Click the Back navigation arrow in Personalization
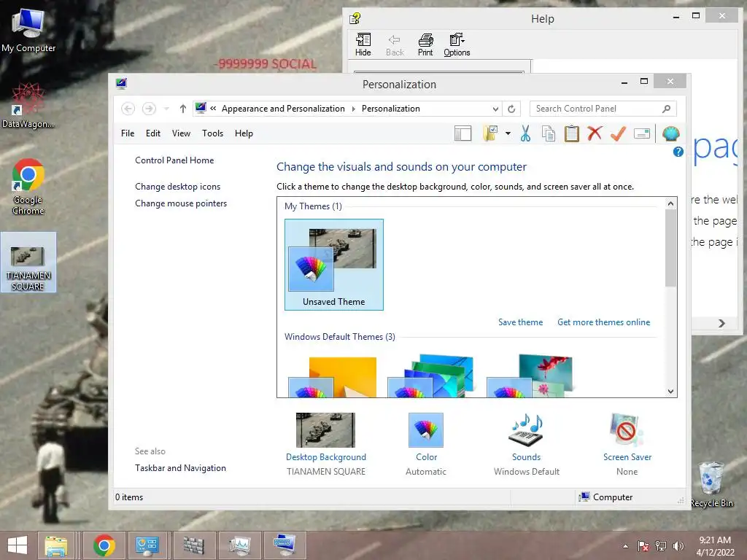The image size is (747, 560). point(128,109)
